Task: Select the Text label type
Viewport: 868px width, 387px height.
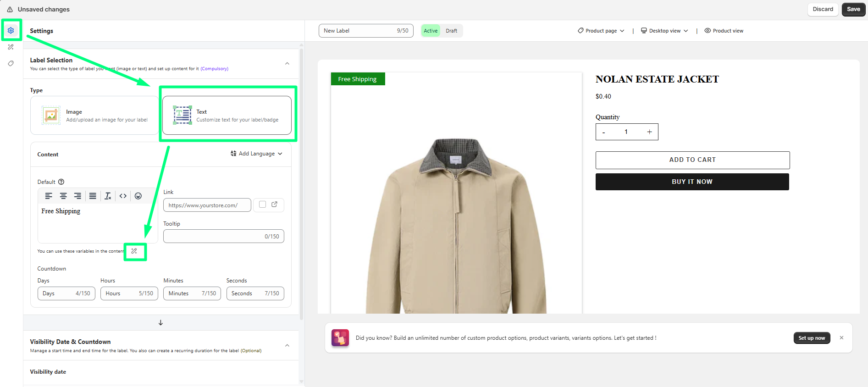Action: 227,116
